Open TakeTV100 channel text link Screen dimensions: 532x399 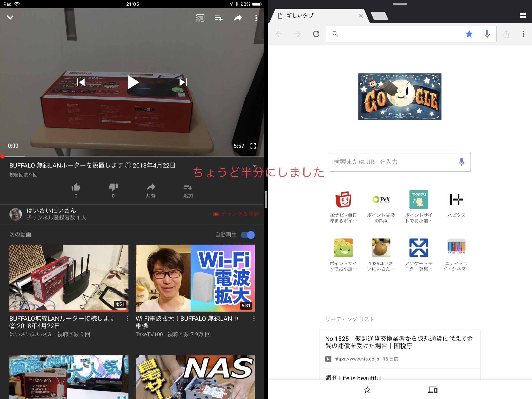click(149, 334)
